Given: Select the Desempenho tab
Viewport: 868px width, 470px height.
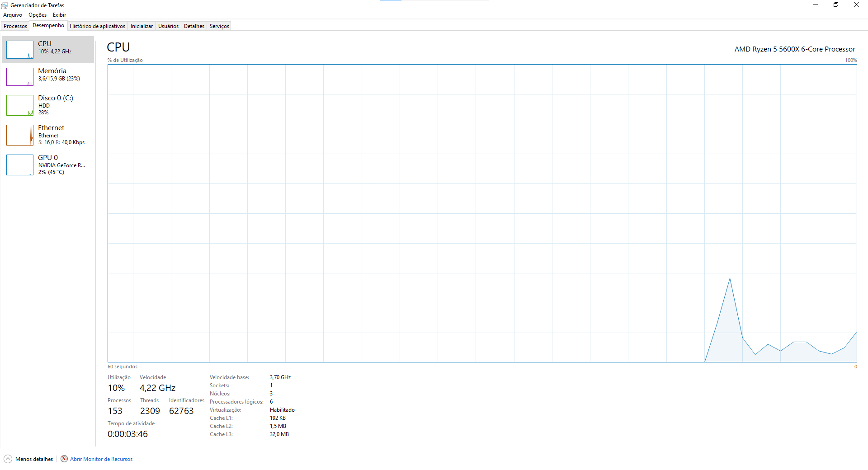Looking at the screenshot, I should (x=48, y=25).
